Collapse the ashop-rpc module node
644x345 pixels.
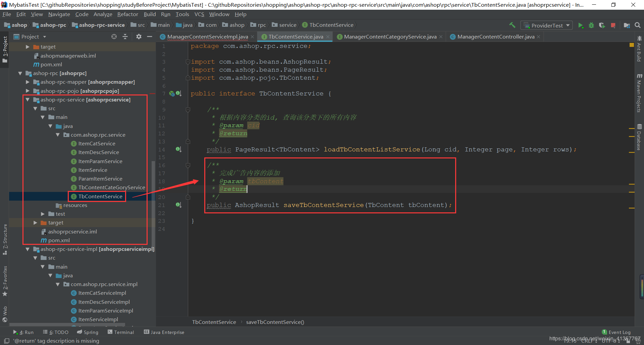pos(20,73)
